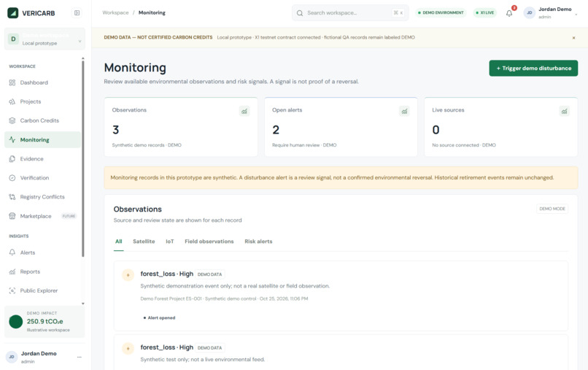Collapse the sidebar with the panel icon

coord(77,13)
